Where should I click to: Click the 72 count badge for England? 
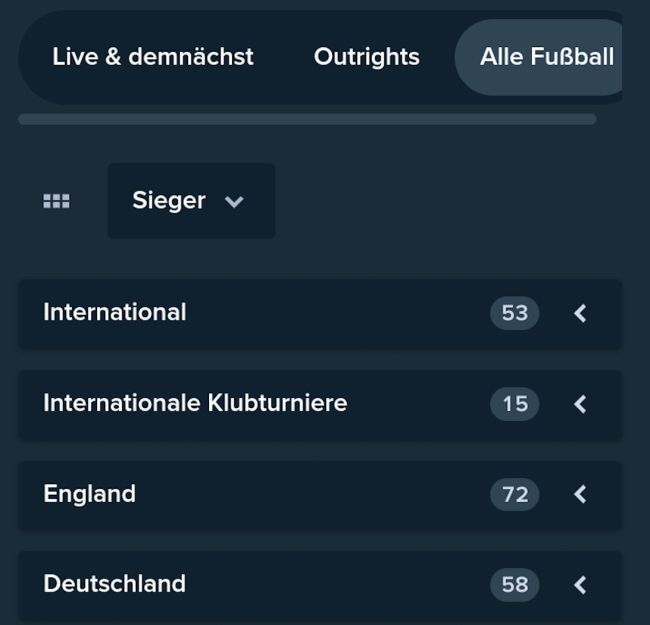(x=514, y=494)
